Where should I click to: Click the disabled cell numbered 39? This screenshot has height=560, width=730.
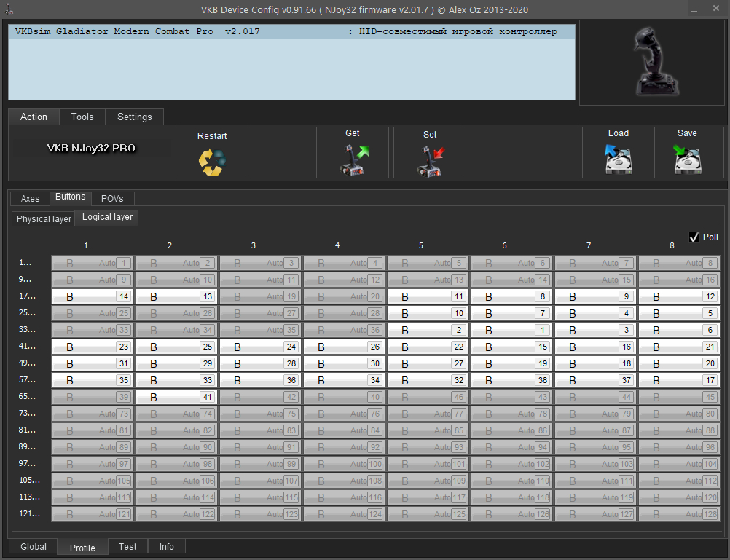(x=93, y=397)
